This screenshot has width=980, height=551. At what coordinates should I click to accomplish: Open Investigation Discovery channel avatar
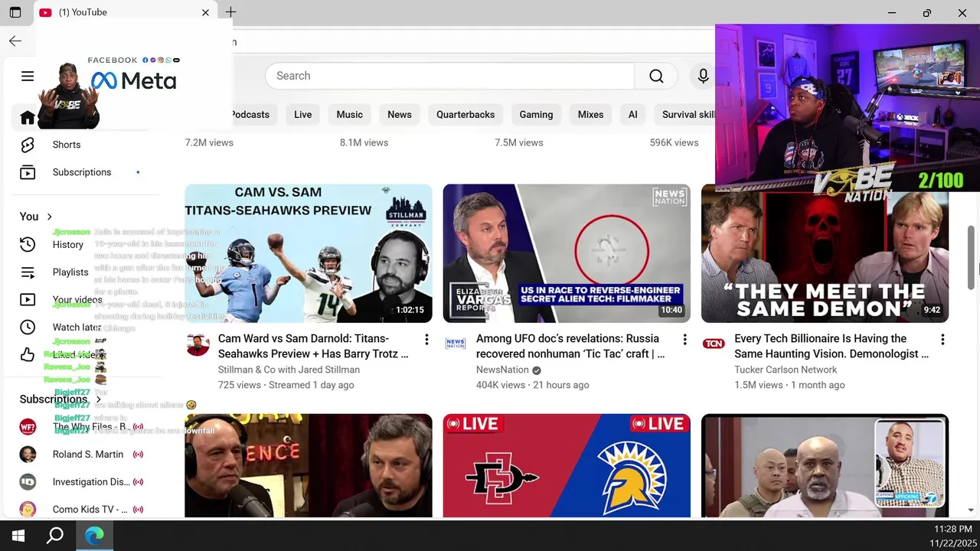pyautogui.click(x=28, y=482)
